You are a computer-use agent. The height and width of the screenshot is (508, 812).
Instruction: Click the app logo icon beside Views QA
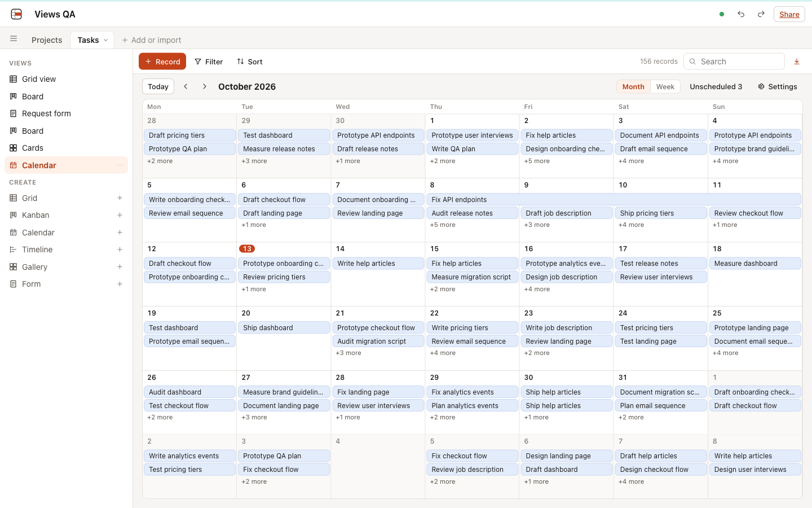click(x=16, y=14)
